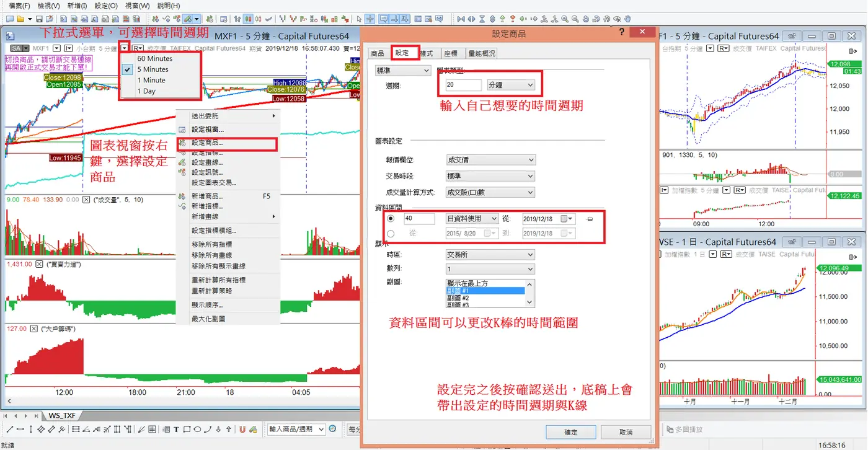The width and height of the screenshot is (868, 450).
Task: Click the save workspace floppy icon
Action: pyautogui.click(x=39, y=19)
